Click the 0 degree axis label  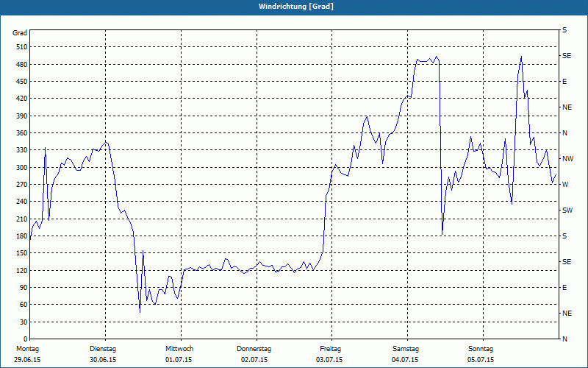click(x=26, y=339)
